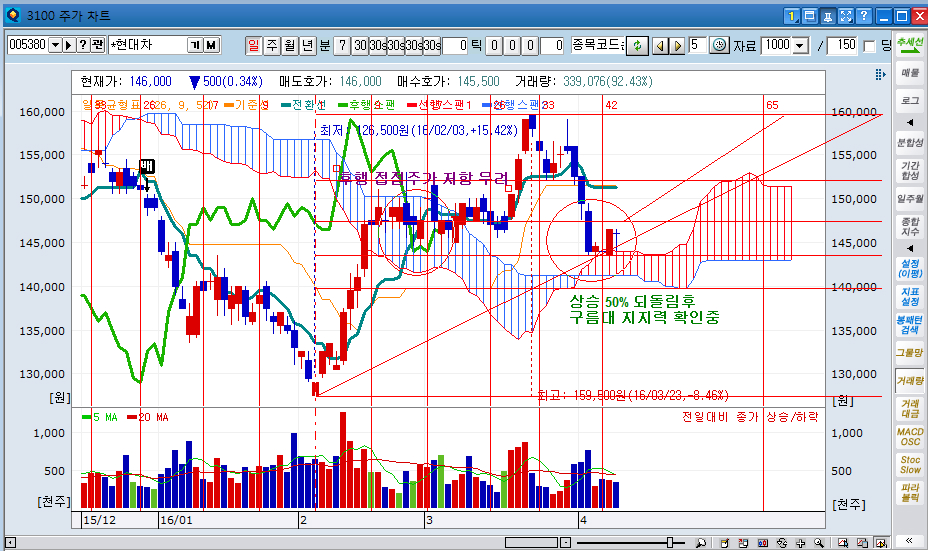Open the stock code 005380 dropdown
928x551 pixels.
[x=56, y=45]
